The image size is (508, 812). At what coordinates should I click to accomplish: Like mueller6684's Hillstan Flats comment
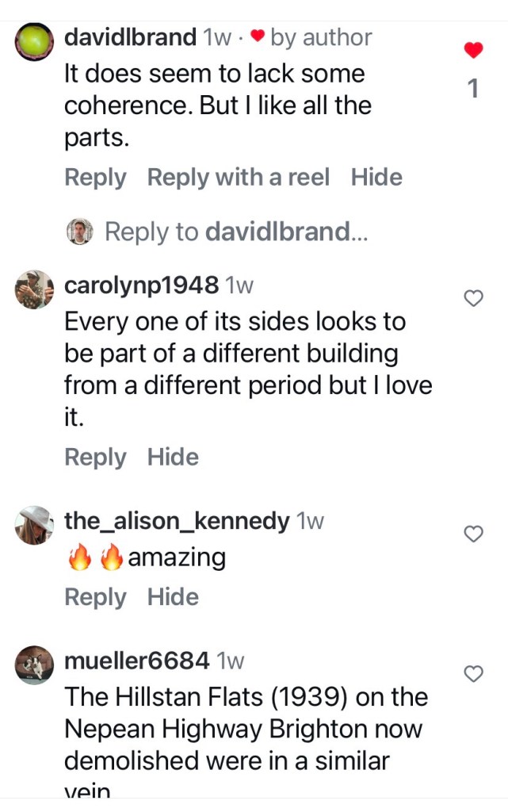(x=473, y=674)
